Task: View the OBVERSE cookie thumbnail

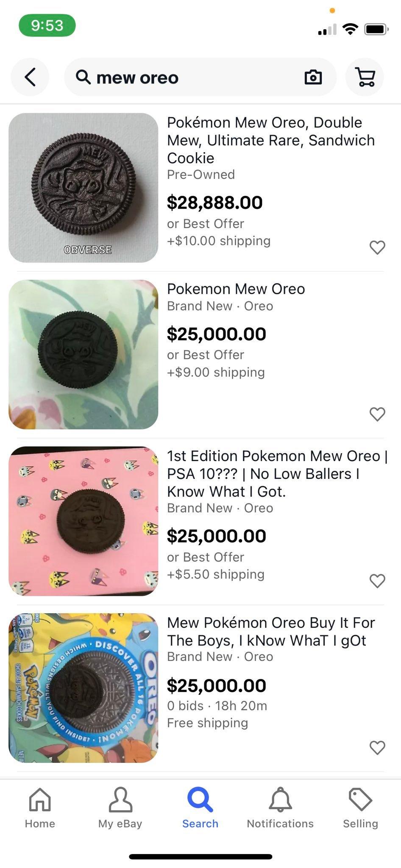Action: 83,188
